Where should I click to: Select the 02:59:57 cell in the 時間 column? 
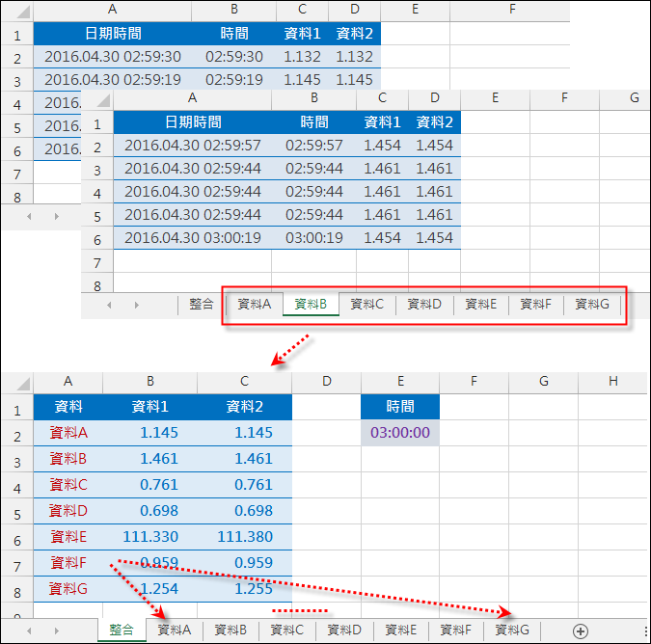click(313, 146)
